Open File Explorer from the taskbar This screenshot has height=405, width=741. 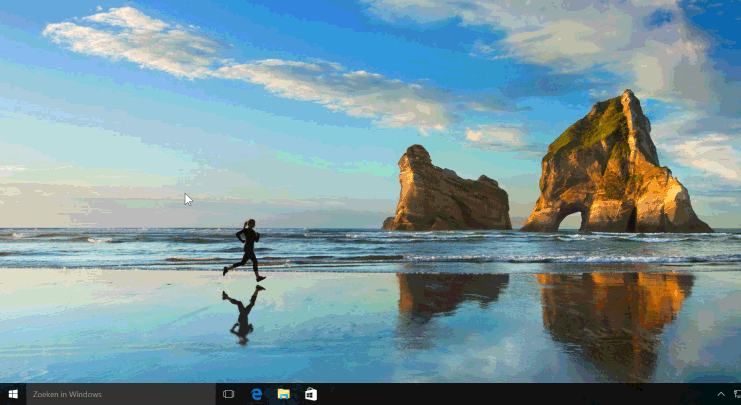click(x=283, y=394)
